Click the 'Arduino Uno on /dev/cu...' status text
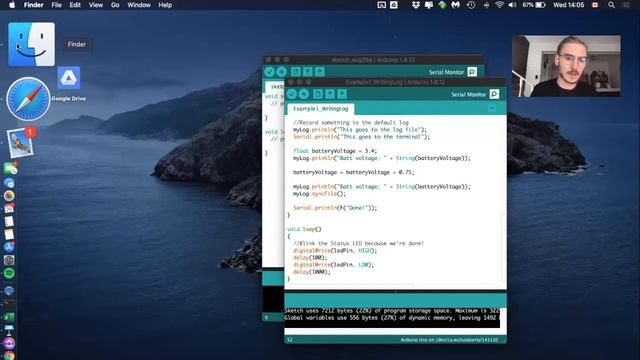This screenshot has width=640, height=360. [449, 340]
